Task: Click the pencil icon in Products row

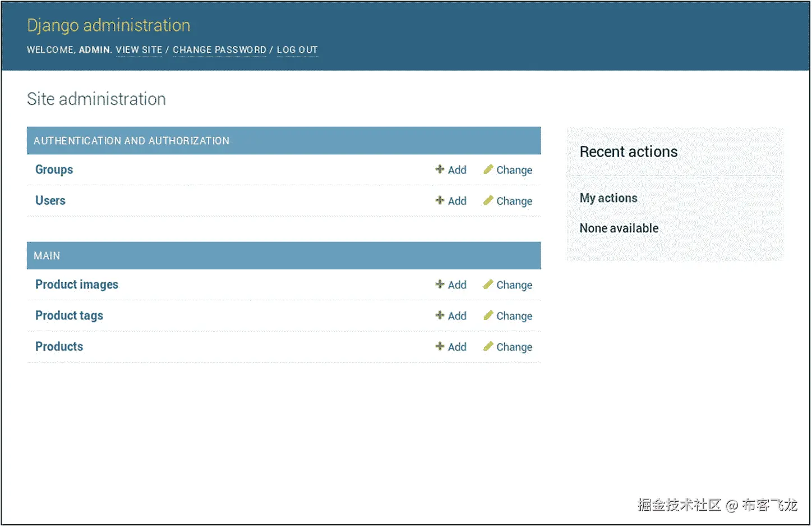Action: 488,346
